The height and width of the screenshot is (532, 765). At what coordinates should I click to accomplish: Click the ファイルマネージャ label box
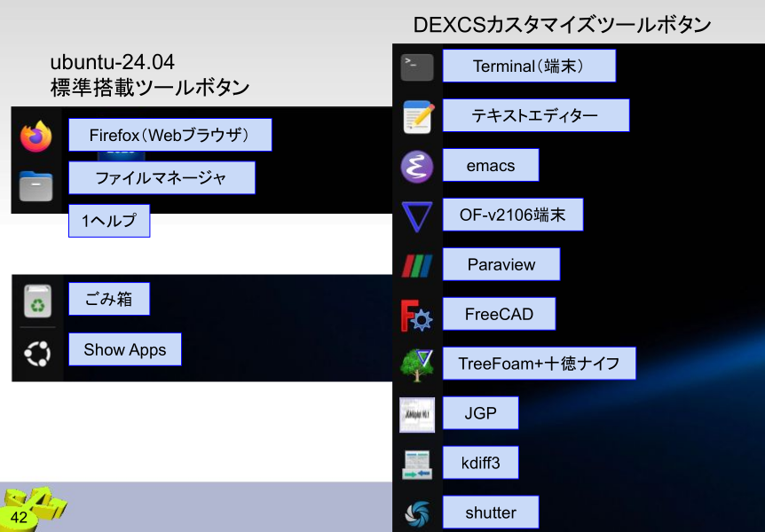(162, 178)
